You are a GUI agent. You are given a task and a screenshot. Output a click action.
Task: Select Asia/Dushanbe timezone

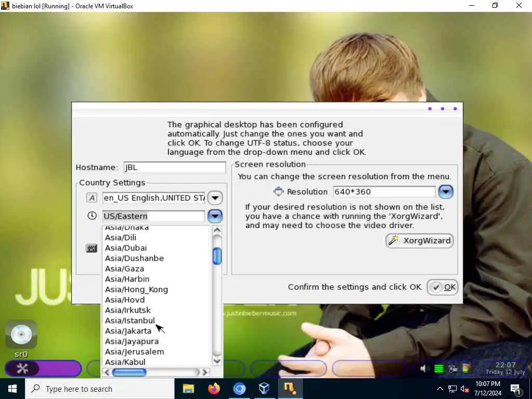pyautogui.click(x=135, y=258)
